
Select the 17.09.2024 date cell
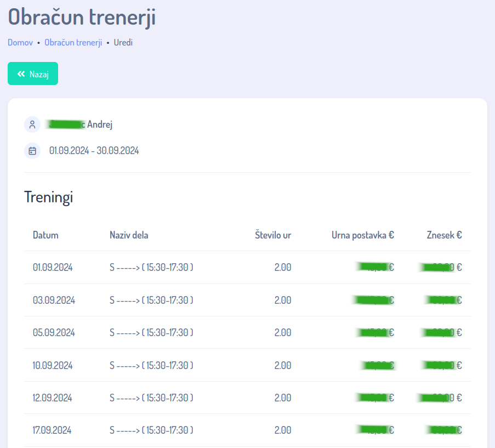[x=52, y=430]
